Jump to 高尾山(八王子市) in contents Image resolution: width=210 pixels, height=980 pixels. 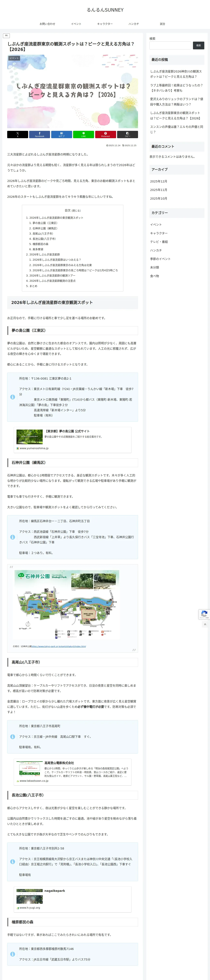point(43,234)
